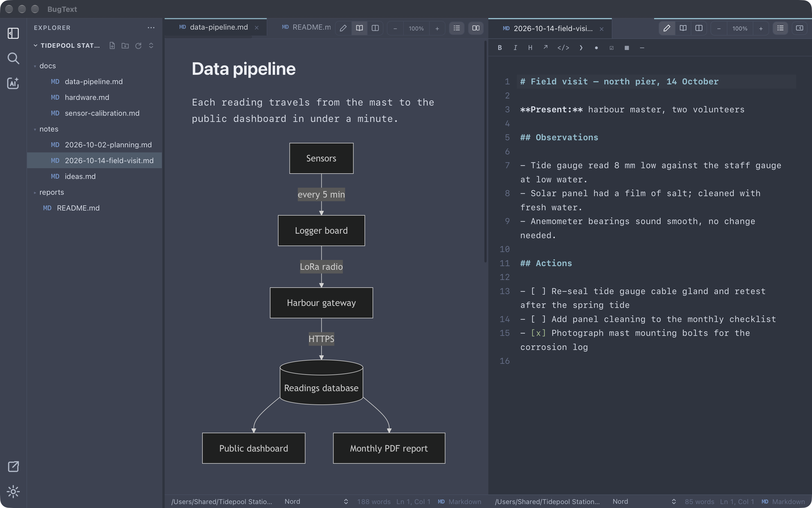
Task: Open settings gear icon in activity bar
Action: pos(13,492)
